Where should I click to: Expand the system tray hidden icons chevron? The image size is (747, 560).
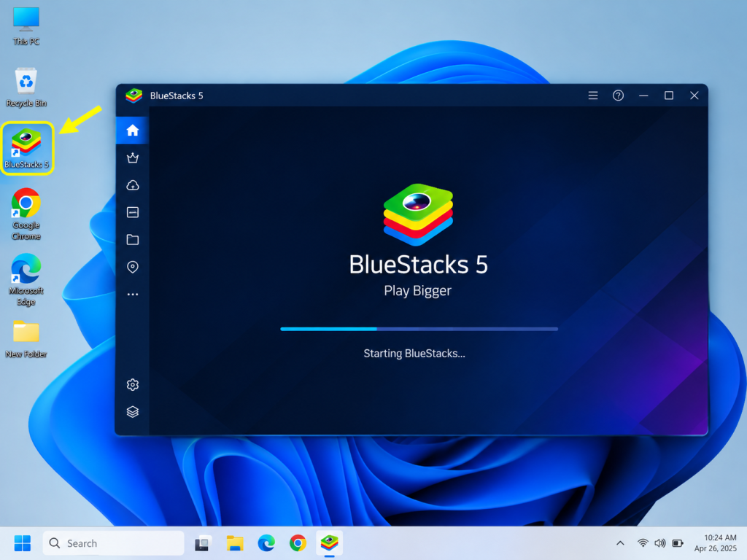(x=620, y=542)
